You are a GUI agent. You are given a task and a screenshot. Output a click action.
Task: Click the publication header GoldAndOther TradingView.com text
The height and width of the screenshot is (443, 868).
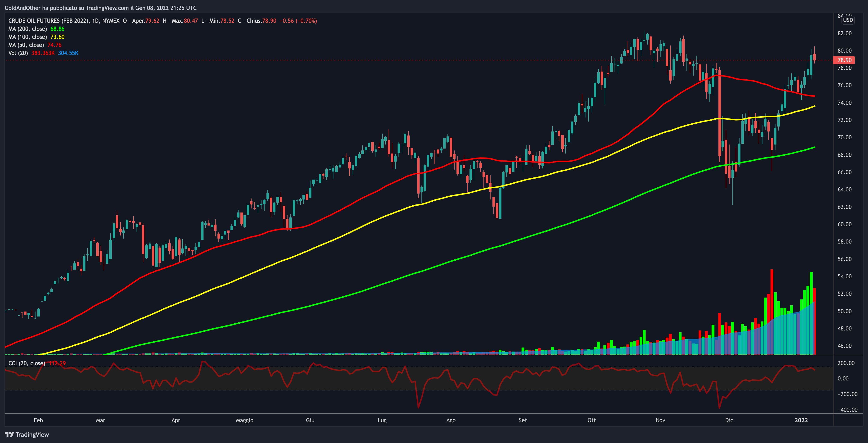(x=100, y=8)
